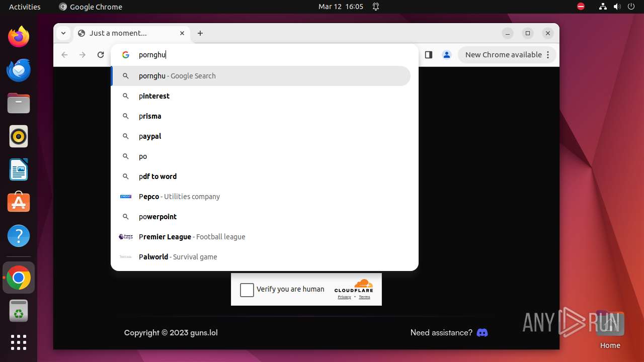Open the Home folder desktop icon

610,329
